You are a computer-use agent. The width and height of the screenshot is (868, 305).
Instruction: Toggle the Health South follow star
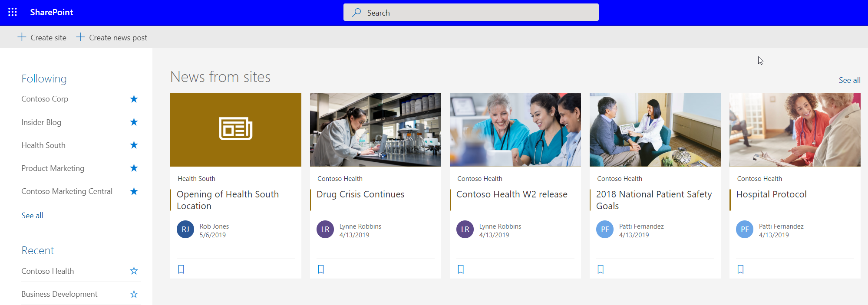coord(134,145)
